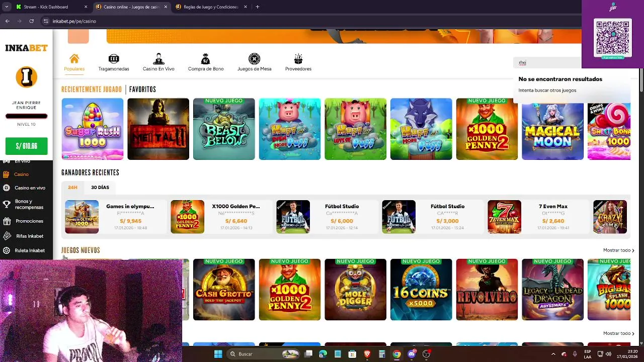Click the user avatar coin icon
This screenshot has width=644, height=362.
point(26,77)
